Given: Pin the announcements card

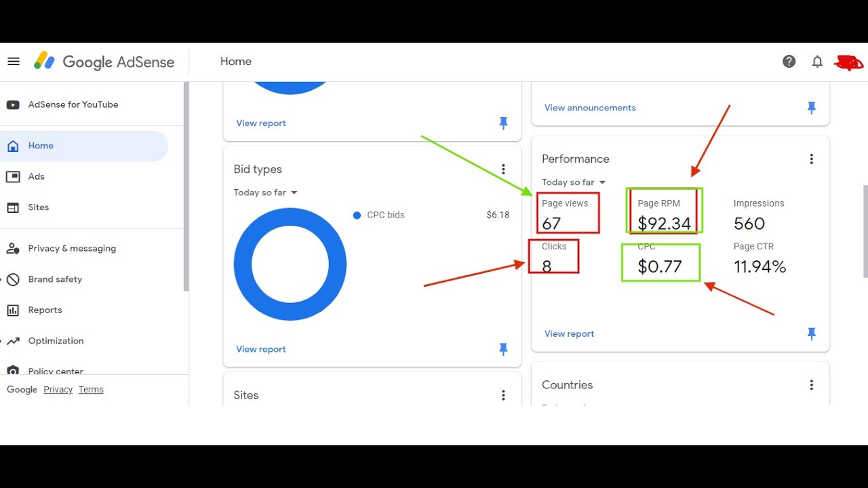Looking at the screenshot, I should point(812,108).
